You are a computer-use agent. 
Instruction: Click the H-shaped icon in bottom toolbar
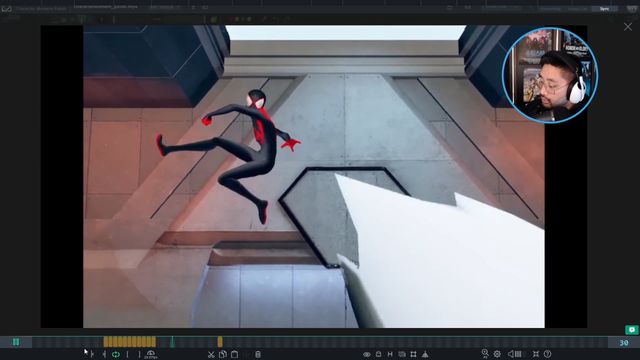pos(390,354)
